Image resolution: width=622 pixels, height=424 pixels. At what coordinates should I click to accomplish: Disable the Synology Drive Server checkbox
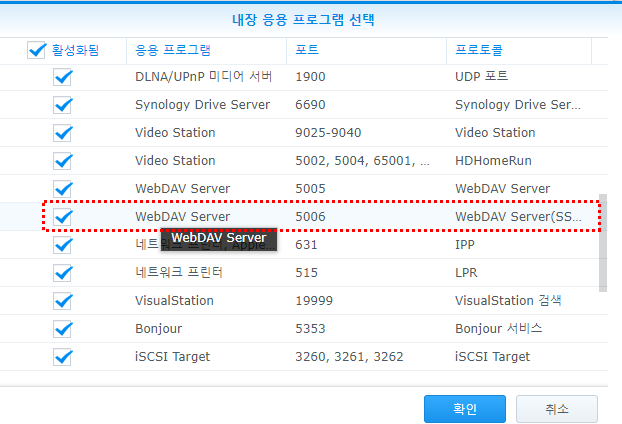(x=63, y=104)
